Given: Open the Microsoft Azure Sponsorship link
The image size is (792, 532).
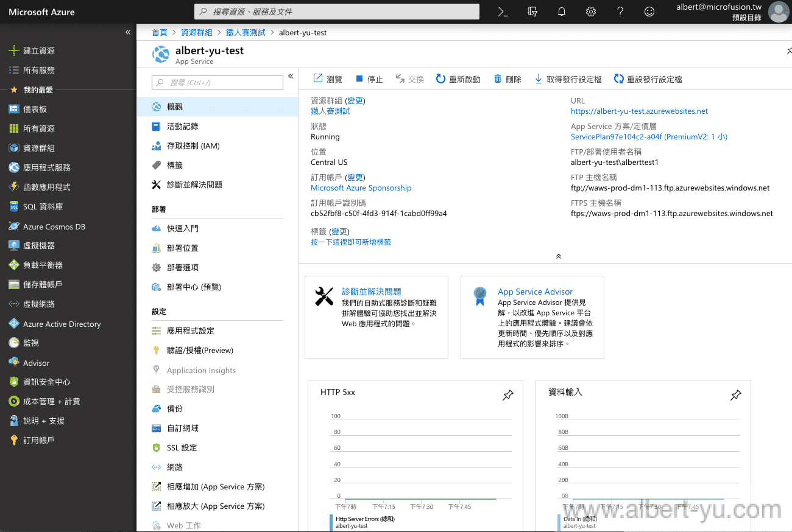Looking at the screenshot, I should coord(361,188).
